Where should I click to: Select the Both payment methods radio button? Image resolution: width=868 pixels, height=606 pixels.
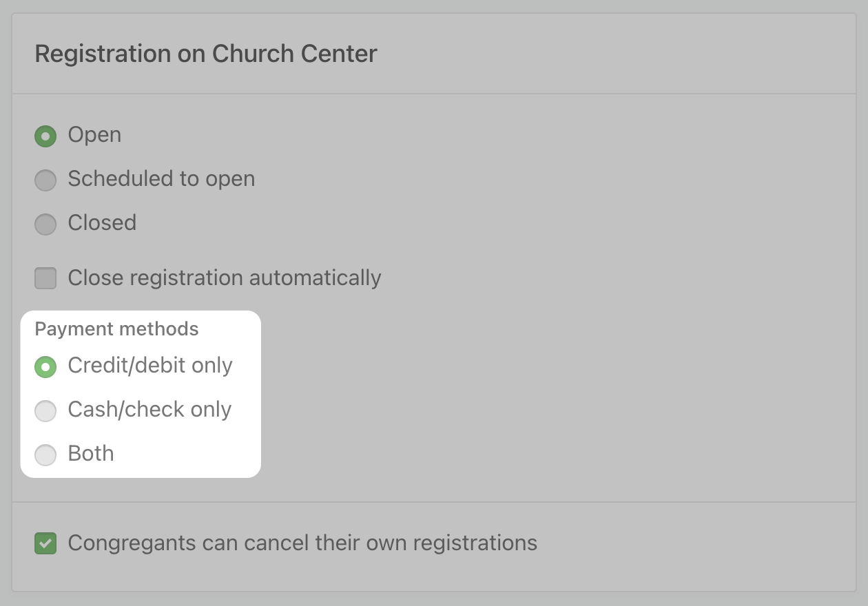pos(45,455)
